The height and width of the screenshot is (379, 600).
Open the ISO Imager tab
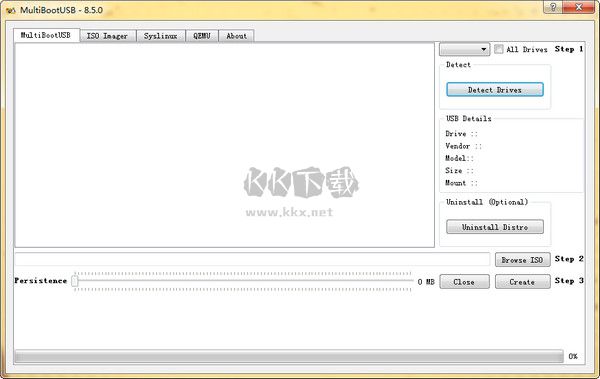[x=108, y=36]
